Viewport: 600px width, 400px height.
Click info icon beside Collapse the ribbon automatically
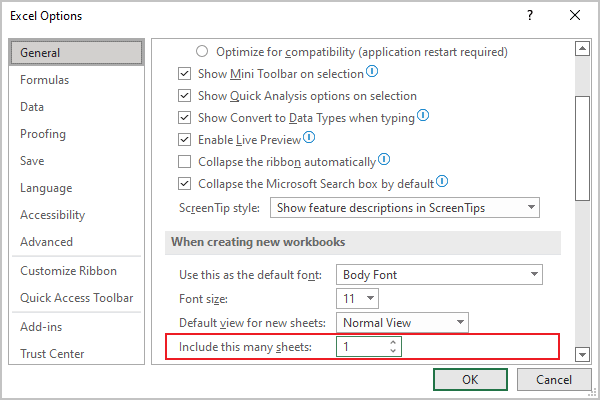384,159
